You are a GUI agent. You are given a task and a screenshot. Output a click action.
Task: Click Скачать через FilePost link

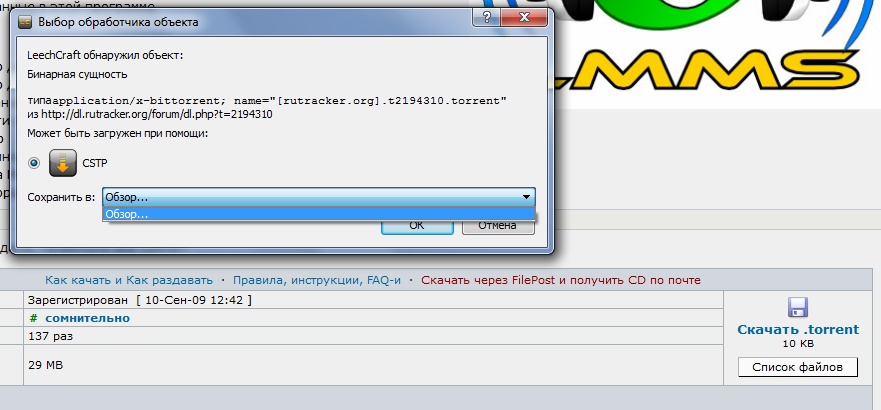pos(561,280)
